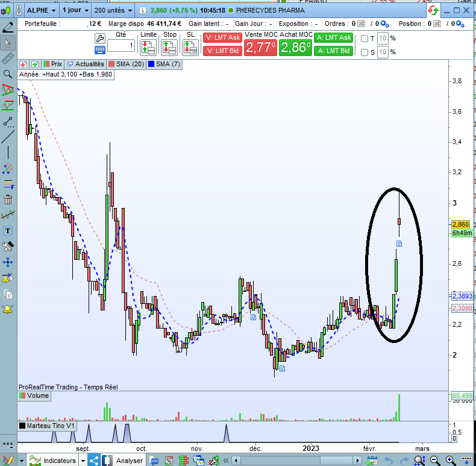Click the horizontal scrollbar thumb in bottom toolbar
The height and width of the screenshot is (466, 476).
pos(336,461)
